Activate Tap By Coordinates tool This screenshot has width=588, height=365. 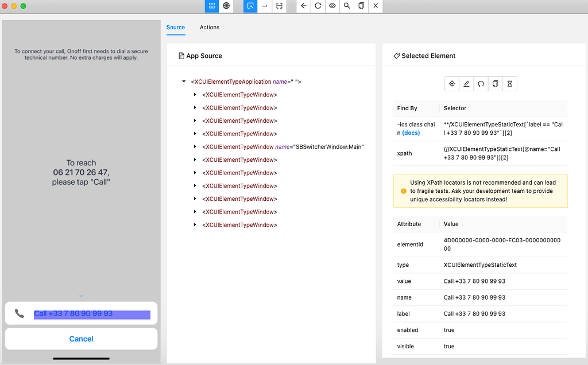tap(280, 6)
